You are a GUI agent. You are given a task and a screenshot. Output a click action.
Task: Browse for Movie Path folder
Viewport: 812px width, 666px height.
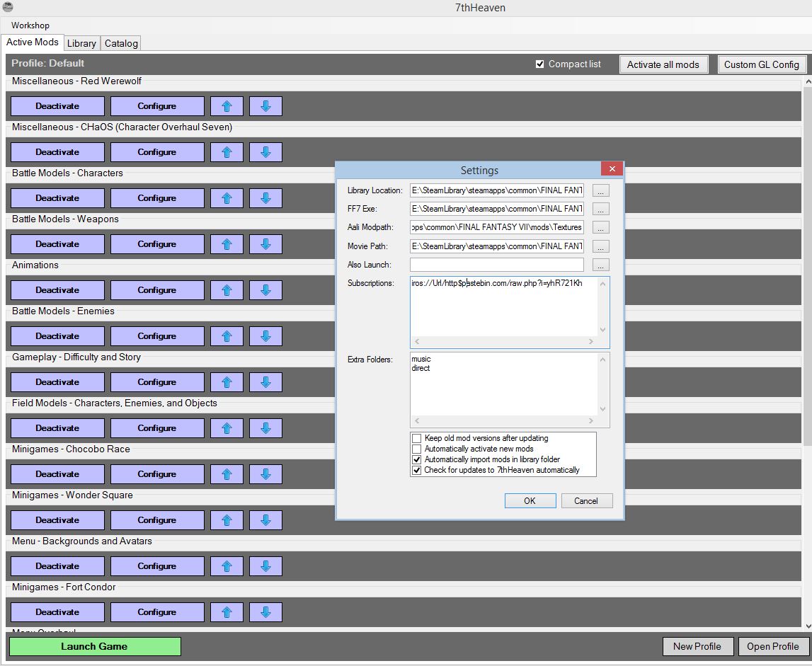(600, 246)
